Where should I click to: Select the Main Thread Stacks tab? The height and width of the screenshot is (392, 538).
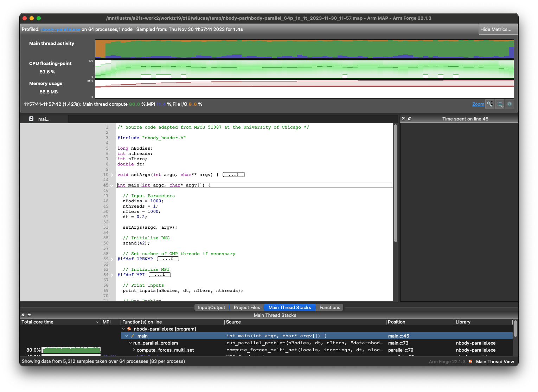(290, 308)
